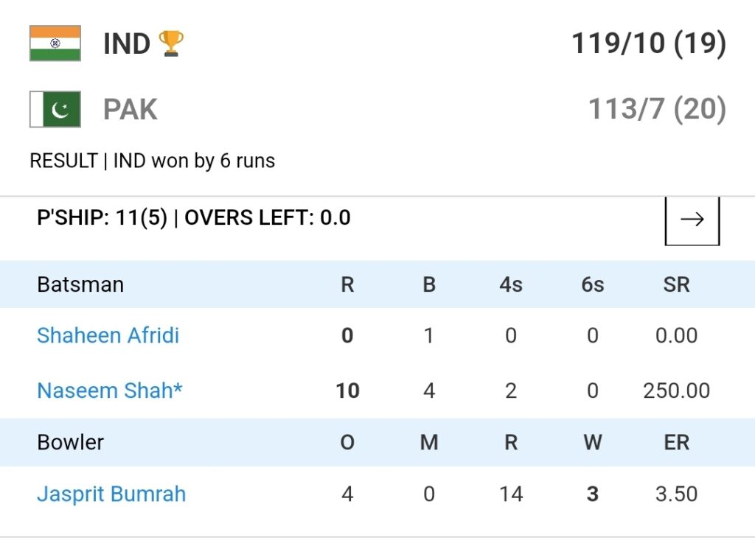Click the P'SHIP 11(5) partnership text
The image size is (755, 560).
pos(102,218)
